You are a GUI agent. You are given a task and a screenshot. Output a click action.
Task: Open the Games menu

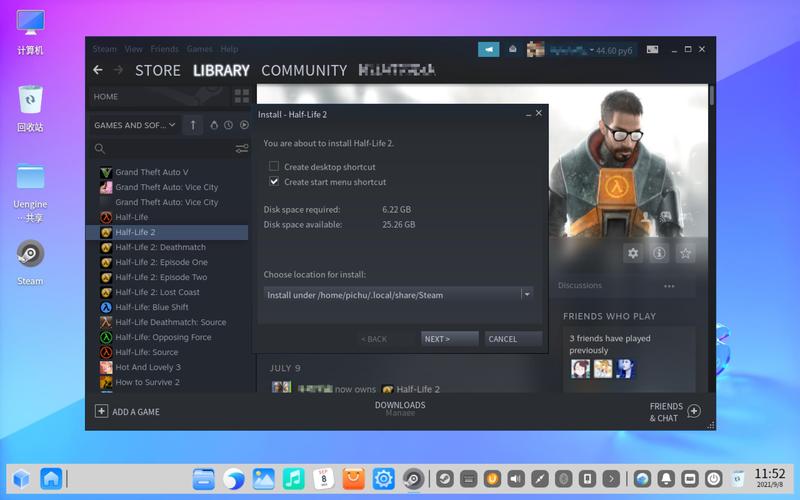[199, 49]
